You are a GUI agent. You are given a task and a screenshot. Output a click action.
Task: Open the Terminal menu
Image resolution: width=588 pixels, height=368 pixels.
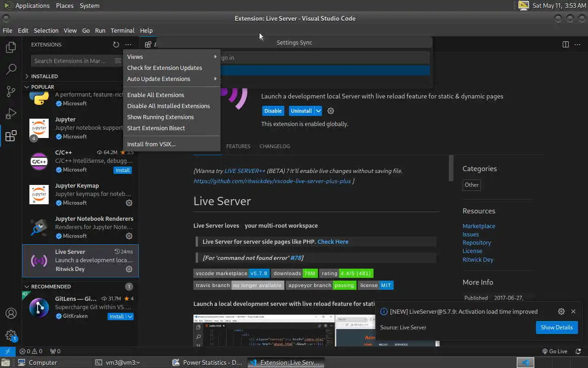pyautogui.click(x=122, y=30)
